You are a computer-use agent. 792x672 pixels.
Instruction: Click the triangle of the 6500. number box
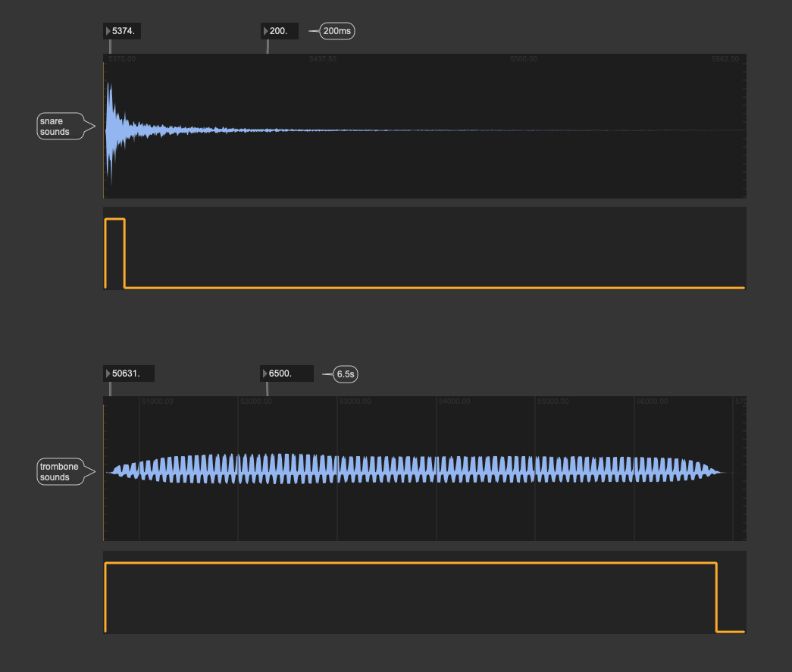[x=265, y=374]
